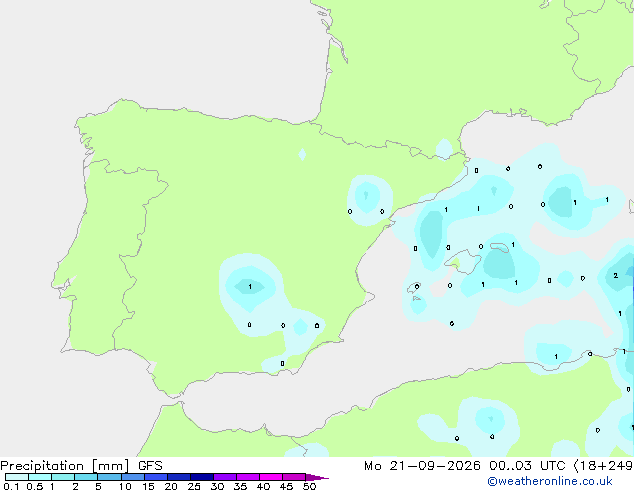Select the 0.1 mm legend swatch
634x490 pixels.
pyautogui.click(x=17, y=477)
